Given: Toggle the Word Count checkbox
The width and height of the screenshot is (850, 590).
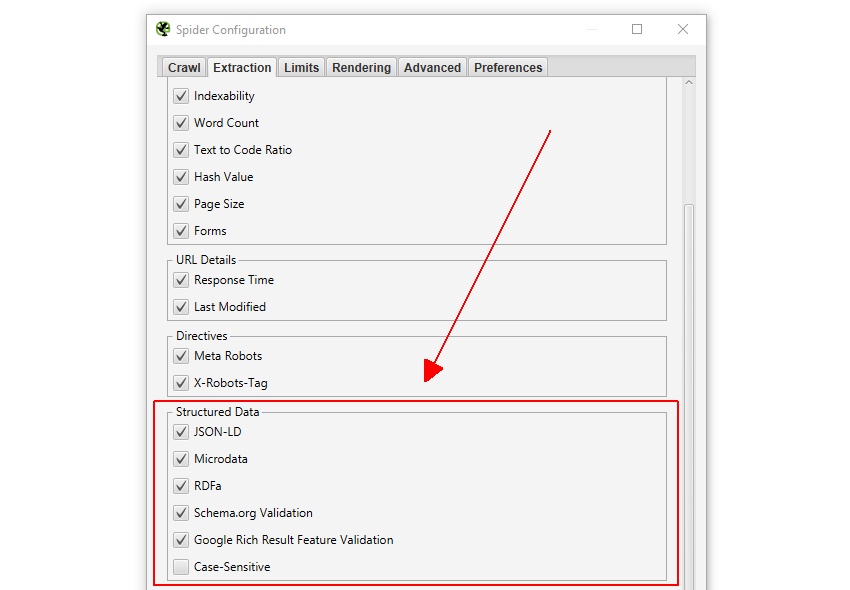Looking at the screenshot, I should tap(181, 123).
